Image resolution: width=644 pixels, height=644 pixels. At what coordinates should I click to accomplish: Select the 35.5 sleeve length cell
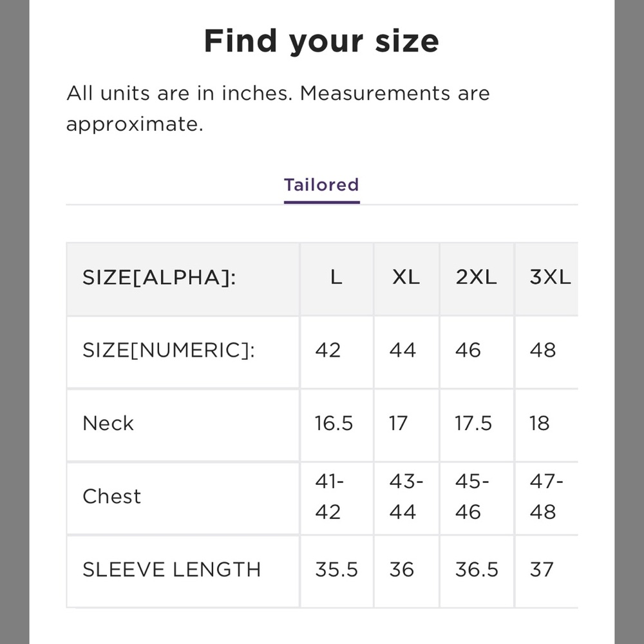(336, 570)
